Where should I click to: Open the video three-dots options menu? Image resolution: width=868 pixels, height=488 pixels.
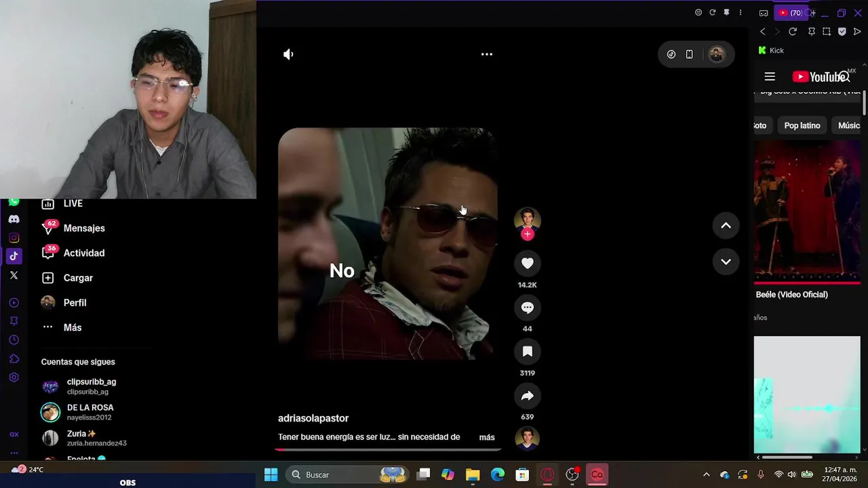487,54
